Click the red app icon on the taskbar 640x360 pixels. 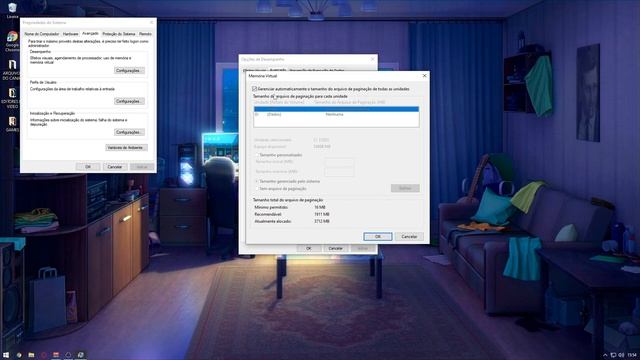click(56, 355)
